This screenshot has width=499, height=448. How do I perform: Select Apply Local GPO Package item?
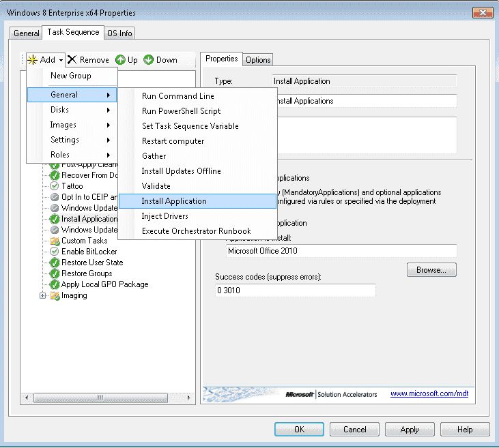(x=104, y=284)
